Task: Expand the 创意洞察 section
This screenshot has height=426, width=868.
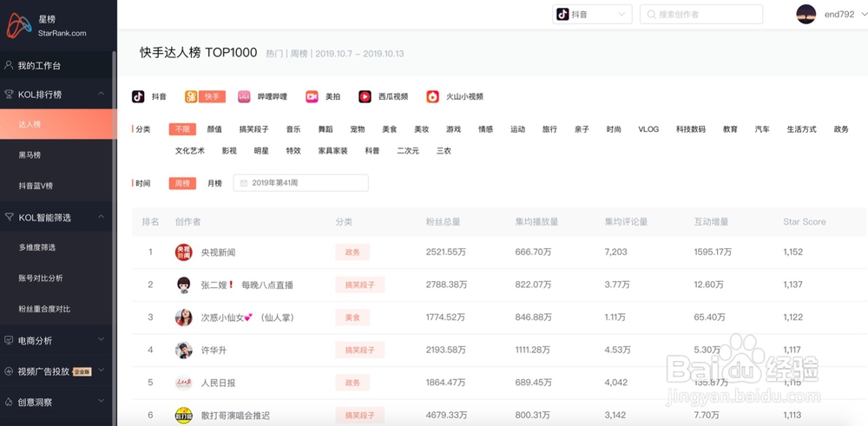Action: coord(102,401)
